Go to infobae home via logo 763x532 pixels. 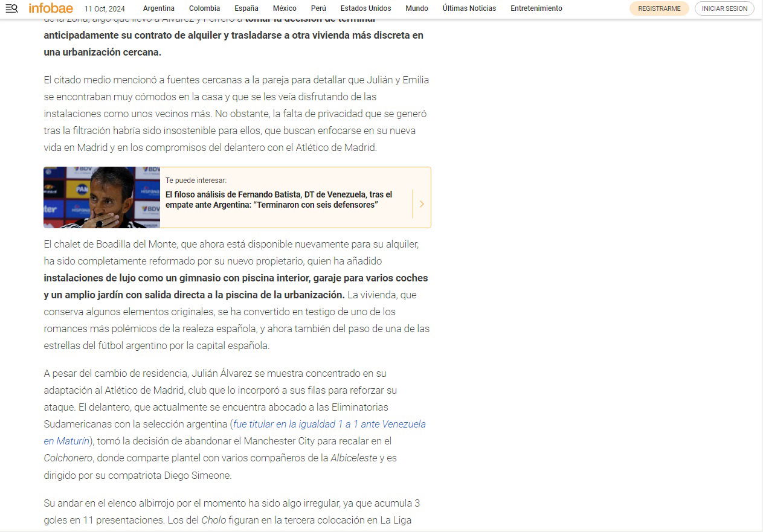pyautogui.click(x=51, y=8)
